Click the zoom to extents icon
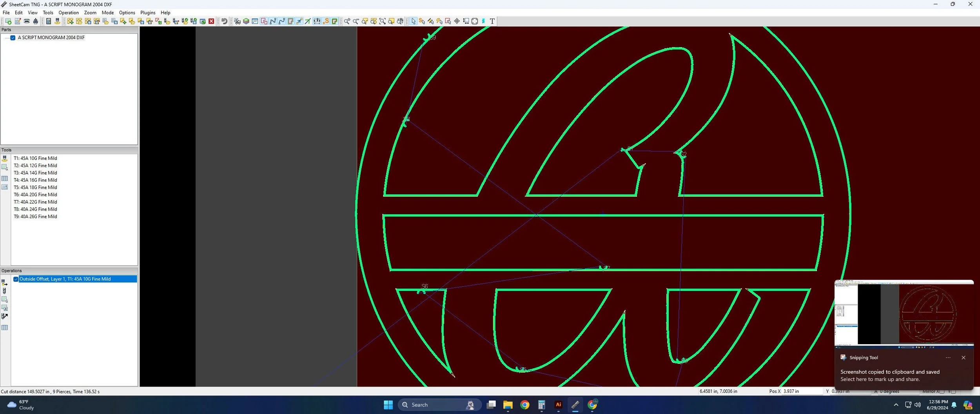This screenshot has height=414, width=980. [382, 21]
